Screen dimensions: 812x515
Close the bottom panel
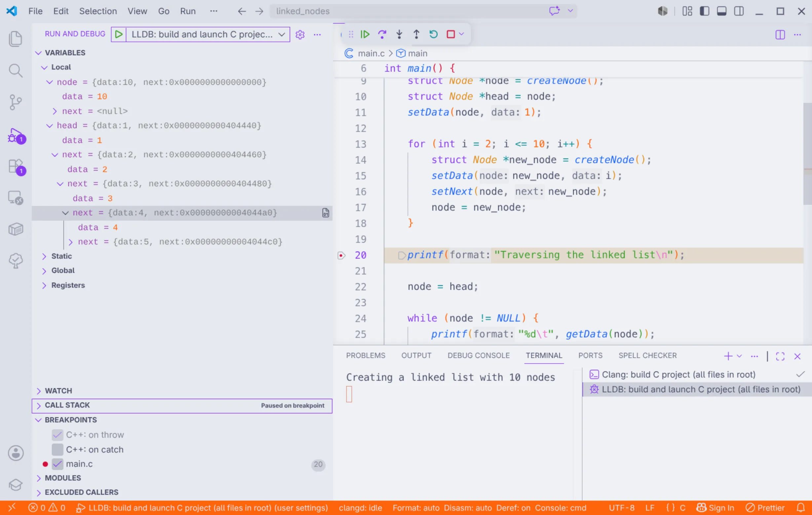(x=797, y=356)
